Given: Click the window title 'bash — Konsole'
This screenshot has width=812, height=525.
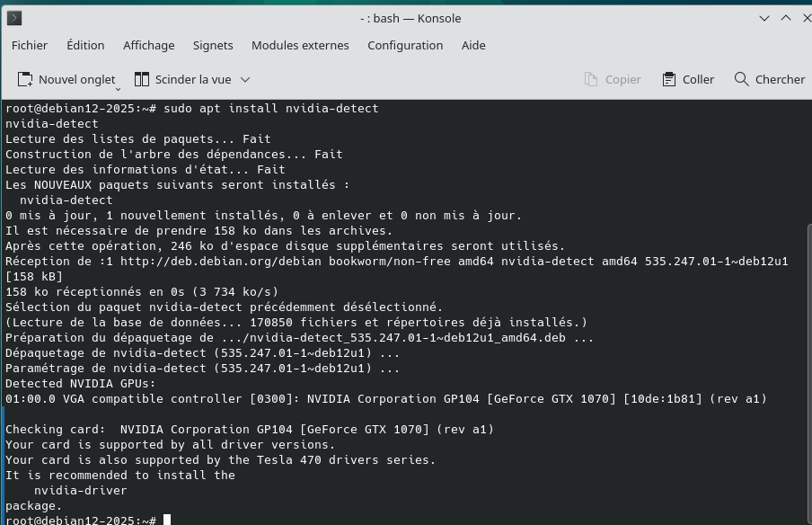Looking at the screenshot, I should (410, 19).
